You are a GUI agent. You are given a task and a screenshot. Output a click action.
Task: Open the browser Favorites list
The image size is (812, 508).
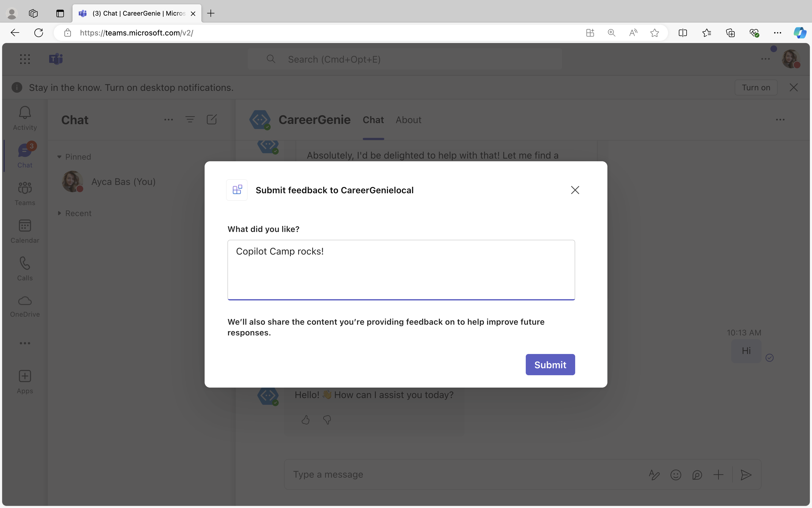point(706,33)
